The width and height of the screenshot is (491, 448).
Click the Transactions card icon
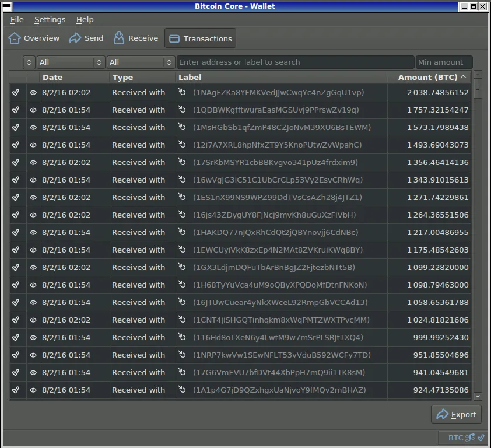pos(174,38)
